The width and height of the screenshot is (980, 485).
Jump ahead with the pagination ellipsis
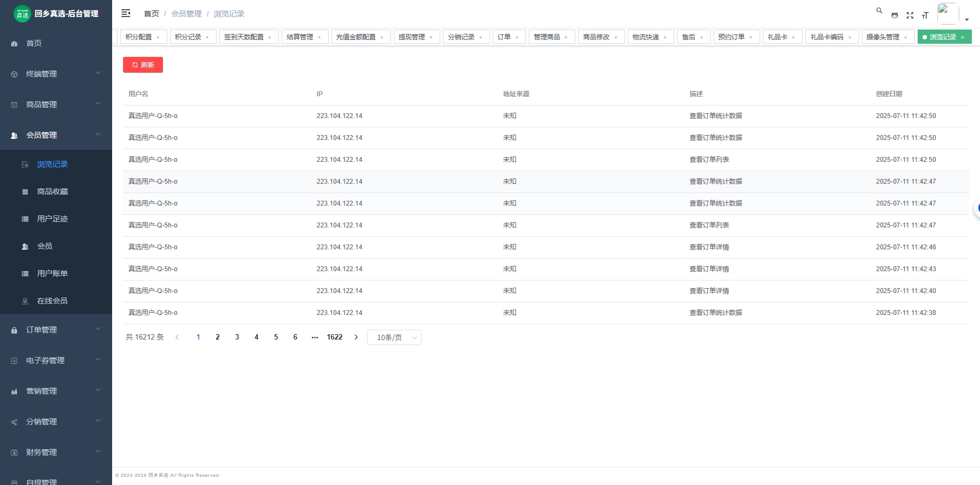pyautogui.click(x=314, y=337)
